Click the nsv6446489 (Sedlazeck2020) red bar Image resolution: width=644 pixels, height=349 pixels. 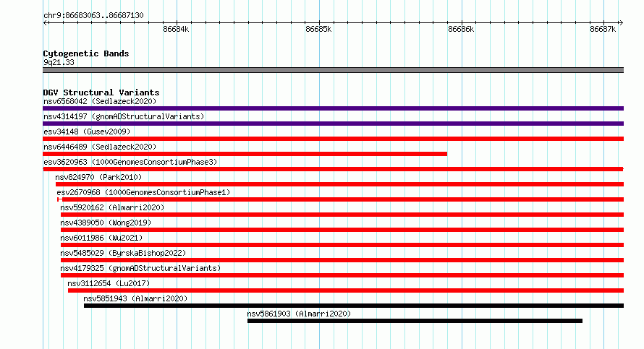coord(245,154)
